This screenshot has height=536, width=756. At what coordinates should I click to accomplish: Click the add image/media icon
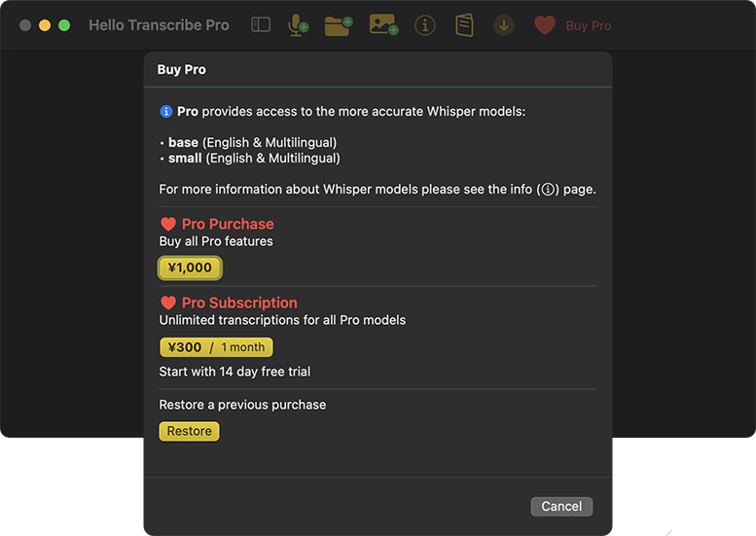[383, 25]
